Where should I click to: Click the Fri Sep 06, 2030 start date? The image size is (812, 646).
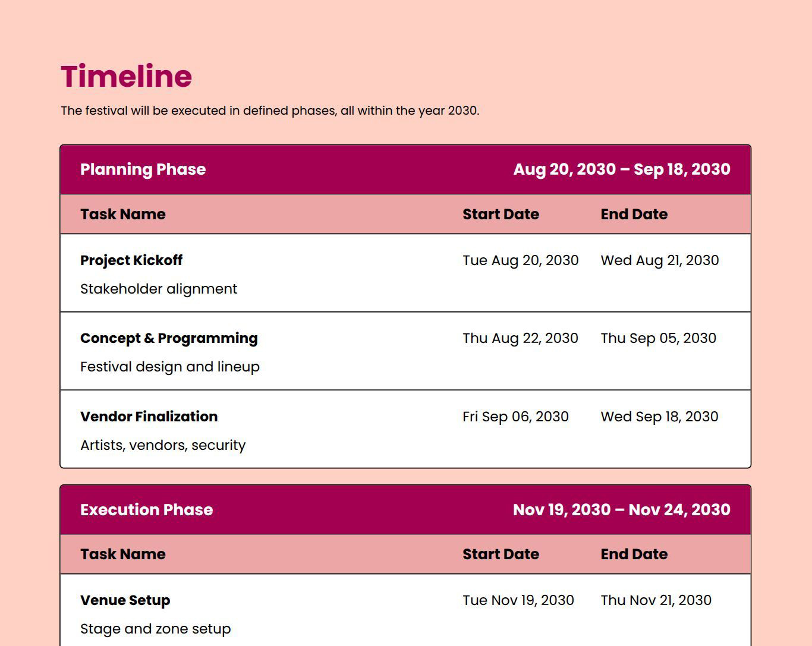point(515,417)
